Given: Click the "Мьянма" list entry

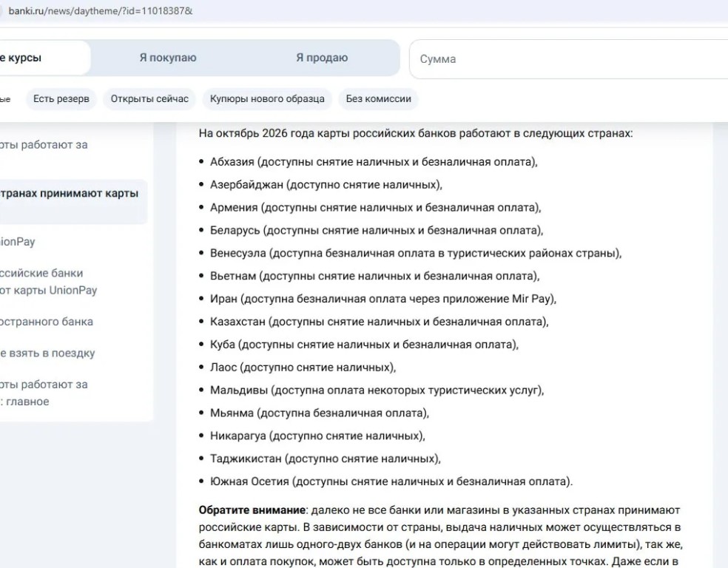Looking at the screenshot, I should pyautogui.click(x=320, y=413).
